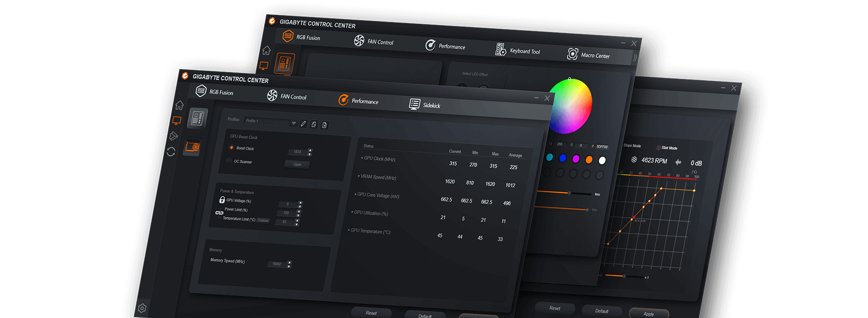Open the Sidekick tab
The height and width of the screenshot is (318, 868).
click(425, 105)
